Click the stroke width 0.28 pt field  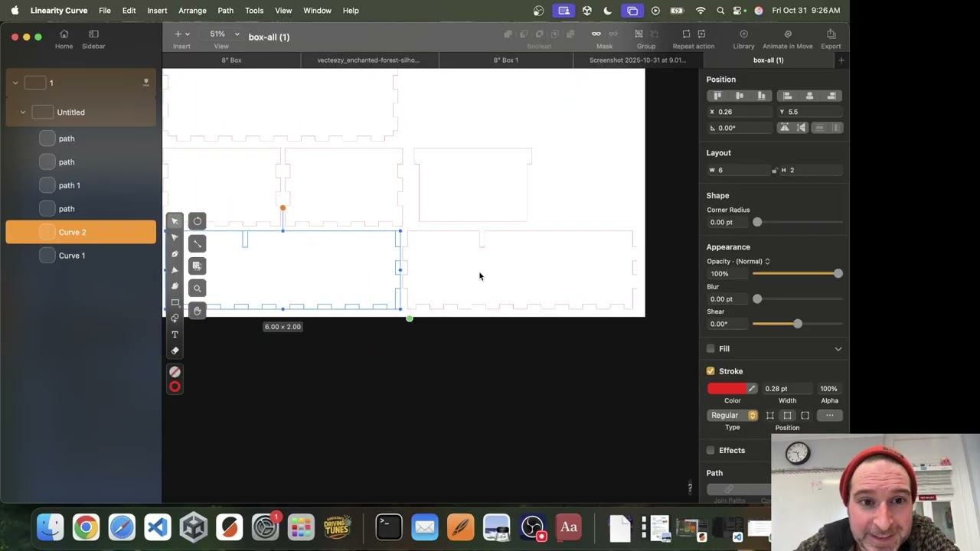point(786,389)
